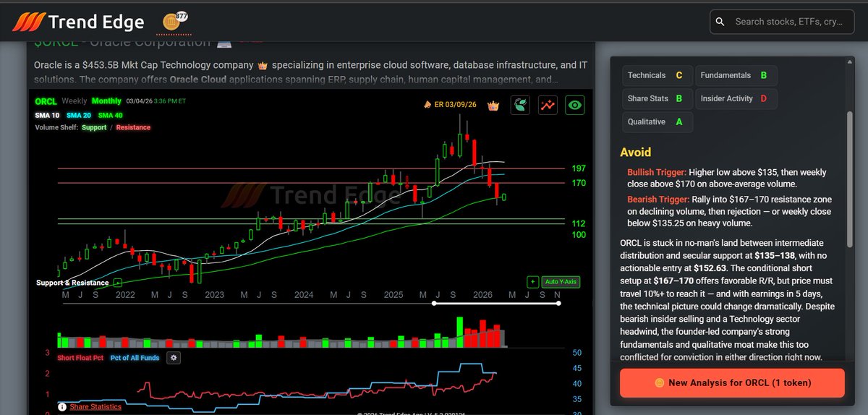This screenshot has height=415, width=868.
Task: Enable Auto Y-Axis button
Action: tap(561, 282)
